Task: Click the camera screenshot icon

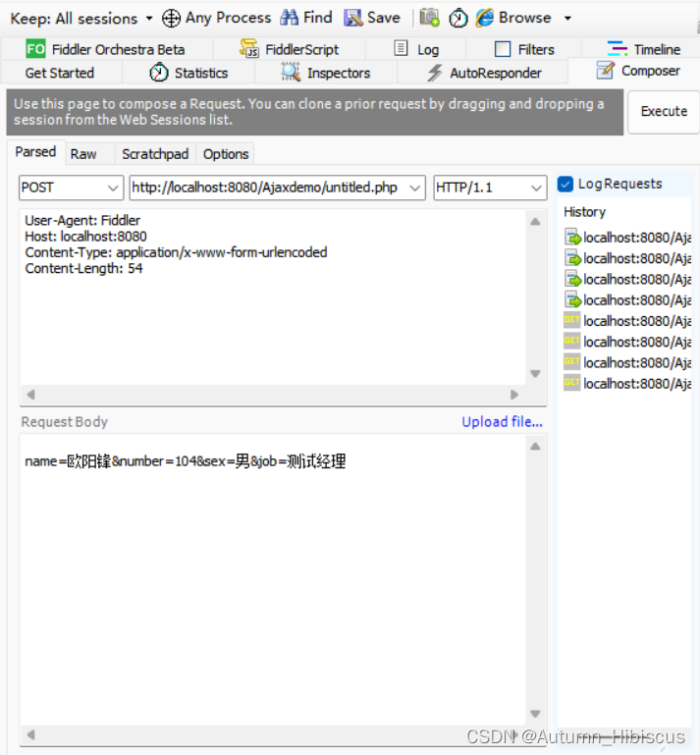Action: (429, 18)
